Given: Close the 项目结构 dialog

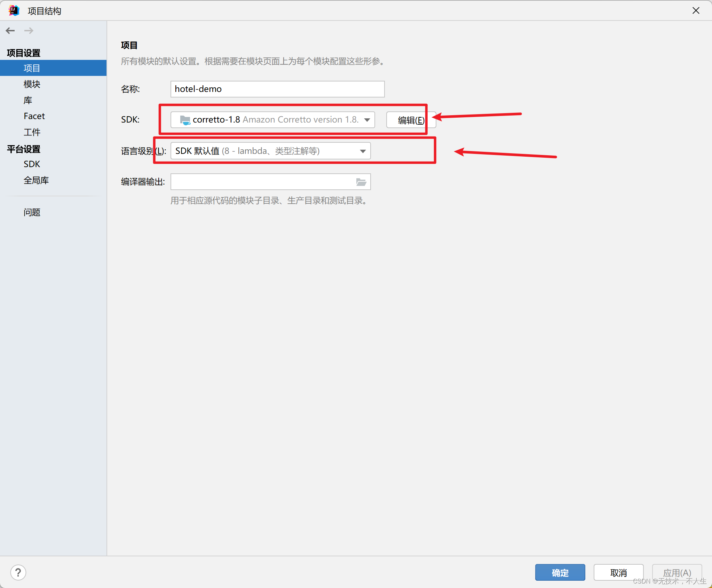Looking at the screenshot, I should tap(696, 11).
